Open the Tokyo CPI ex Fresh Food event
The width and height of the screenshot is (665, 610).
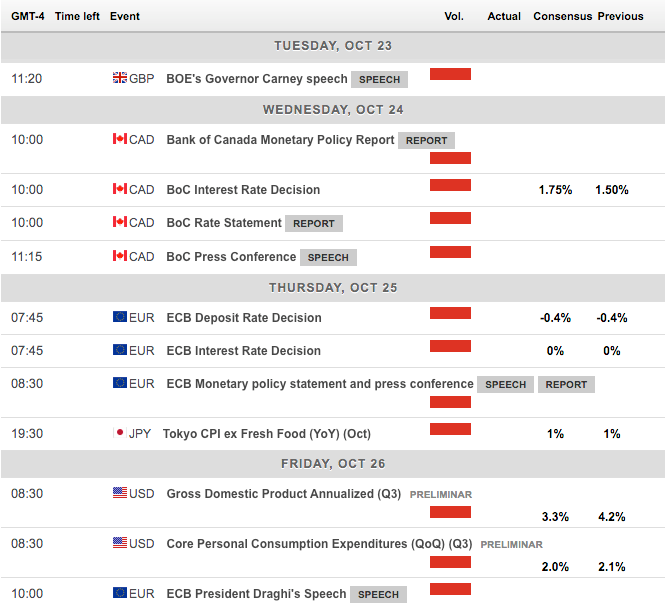click(266, 434)
